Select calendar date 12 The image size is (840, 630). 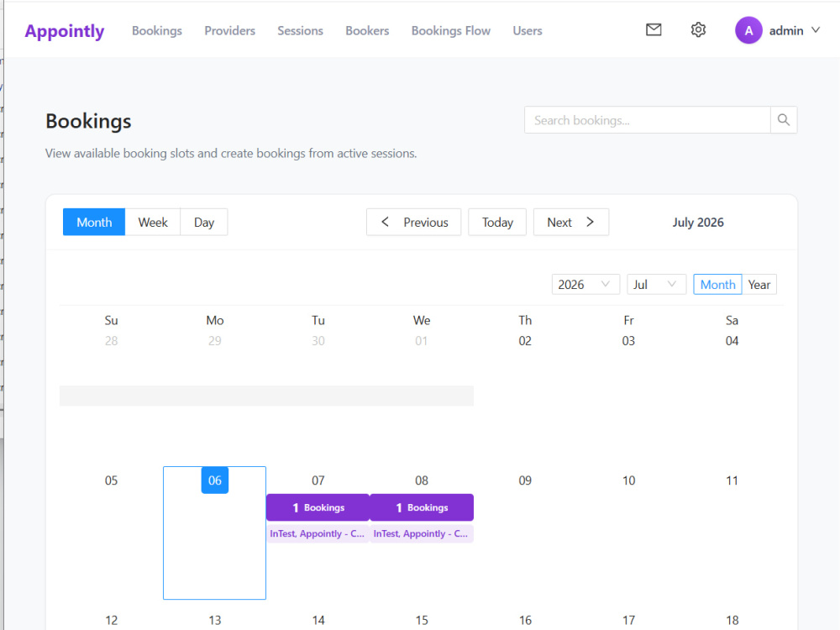pyautogui.click(x=111, y=621)
